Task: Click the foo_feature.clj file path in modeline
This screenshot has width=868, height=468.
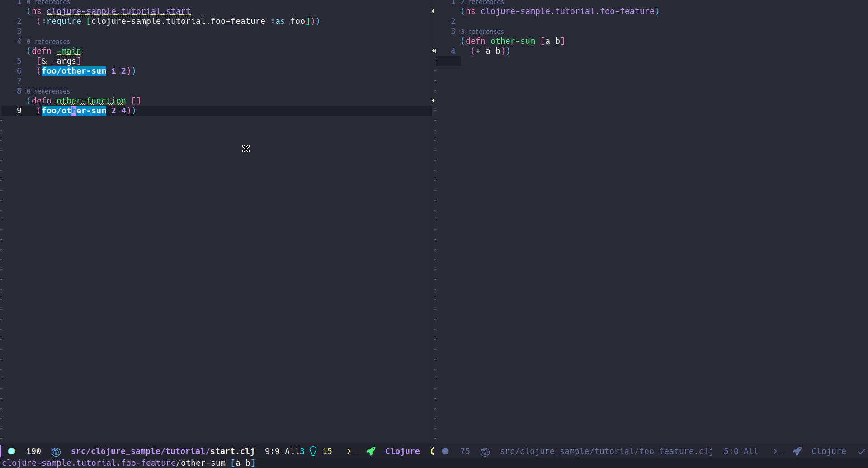Action: click(606, 451)
